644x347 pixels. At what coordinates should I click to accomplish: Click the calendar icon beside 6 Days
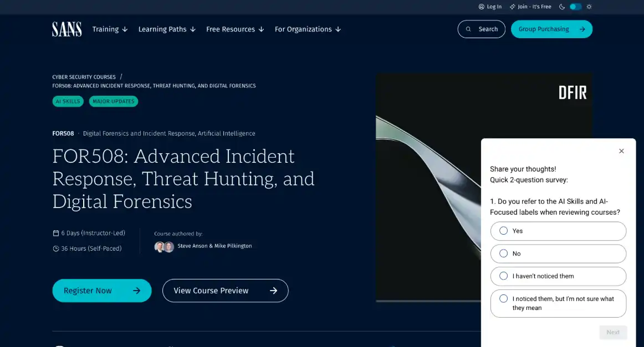tap(56, 233)
